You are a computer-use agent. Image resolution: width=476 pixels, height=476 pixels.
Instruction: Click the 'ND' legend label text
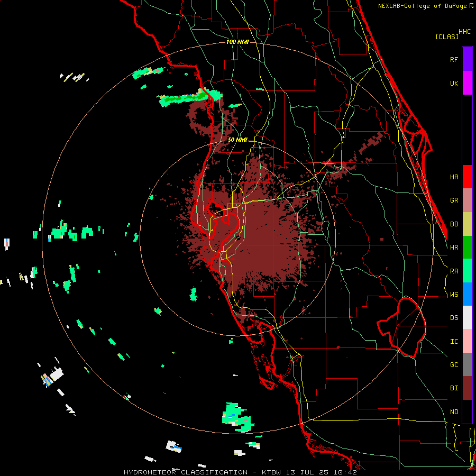(454, 412)
